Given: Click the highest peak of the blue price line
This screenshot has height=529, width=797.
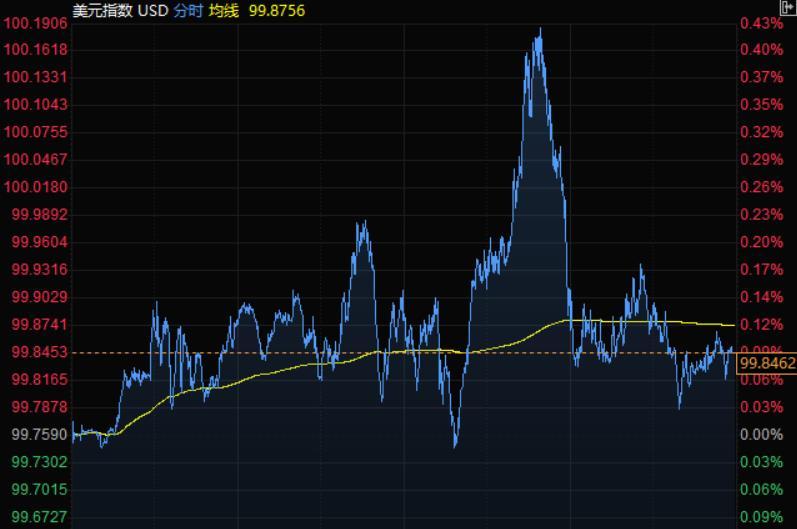Looking at the screenshot, I should (x=539, y=30).
